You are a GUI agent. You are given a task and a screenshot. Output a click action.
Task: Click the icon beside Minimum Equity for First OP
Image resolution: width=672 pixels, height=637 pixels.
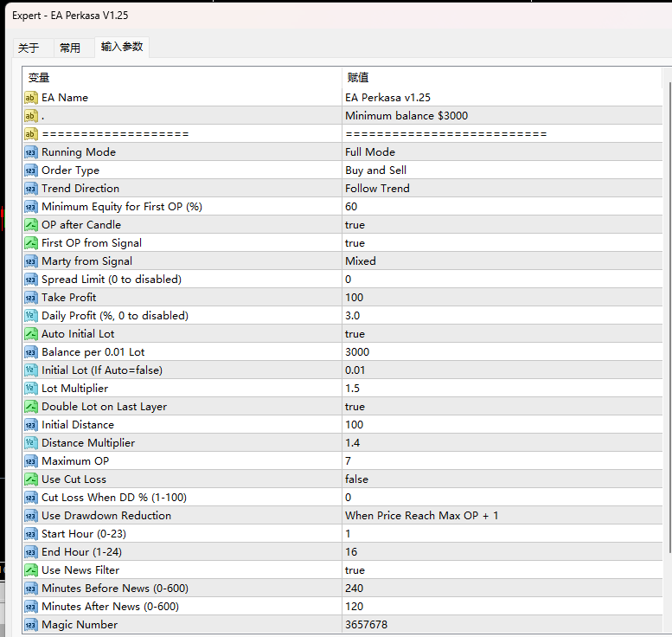click(x=31, y=207)
